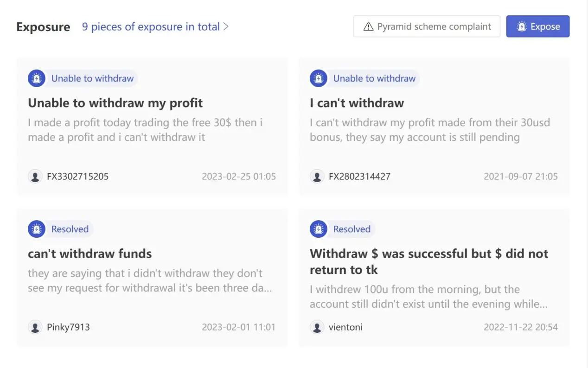Screen dimensions: 588x368
Task: Open the Pyramid scheme complaint button
Action: [427, 26]
